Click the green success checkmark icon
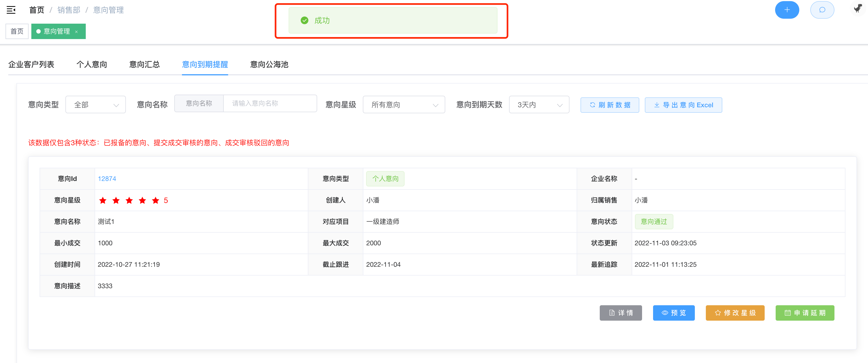Image resolution: width=868 pixels, height=363 pixels. pos(304,21)
